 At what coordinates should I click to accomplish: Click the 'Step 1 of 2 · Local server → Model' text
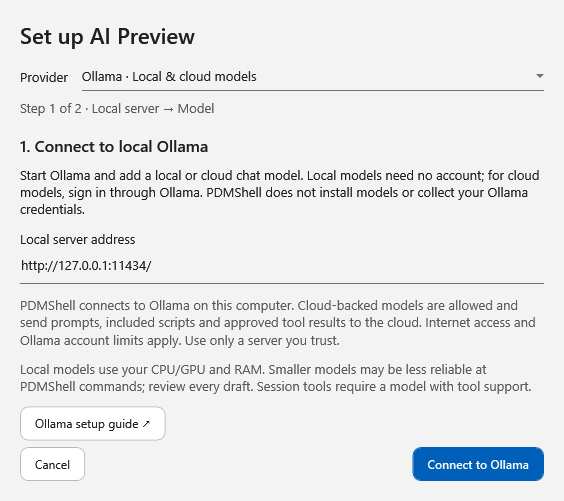point(117,109)
